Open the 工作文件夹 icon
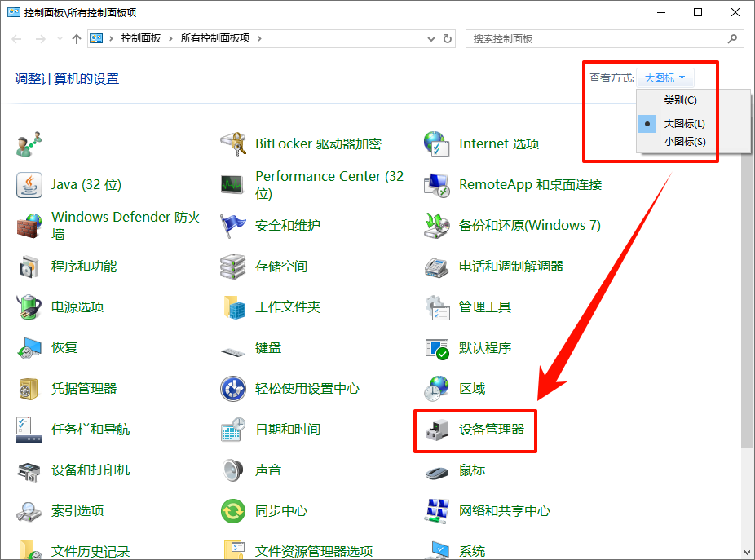Image resolution: width=755 pixels, height=560 pixels. [x=233, y=307]
